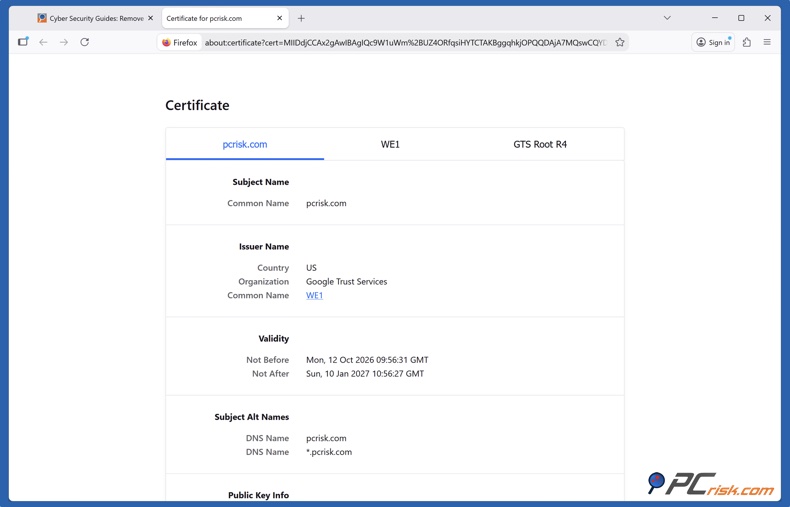Screen dimensions: 790x507
Task: Maximize the Firefox window
Action: coord(741,18)
